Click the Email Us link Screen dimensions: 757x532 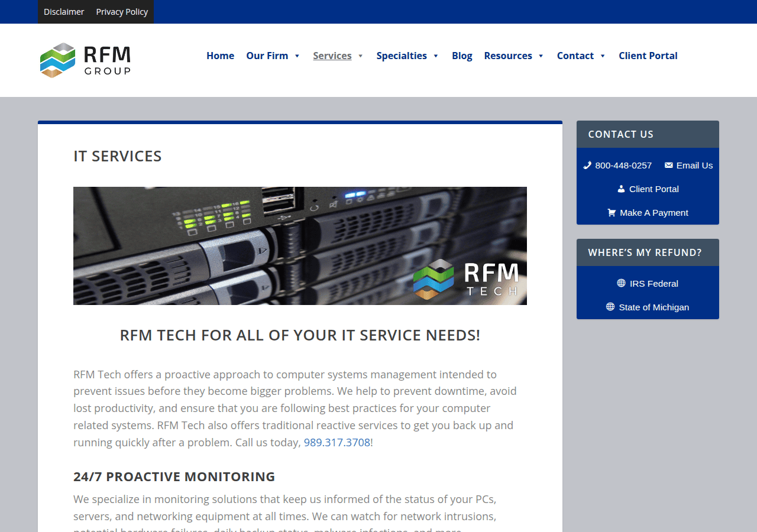point(694,166)
